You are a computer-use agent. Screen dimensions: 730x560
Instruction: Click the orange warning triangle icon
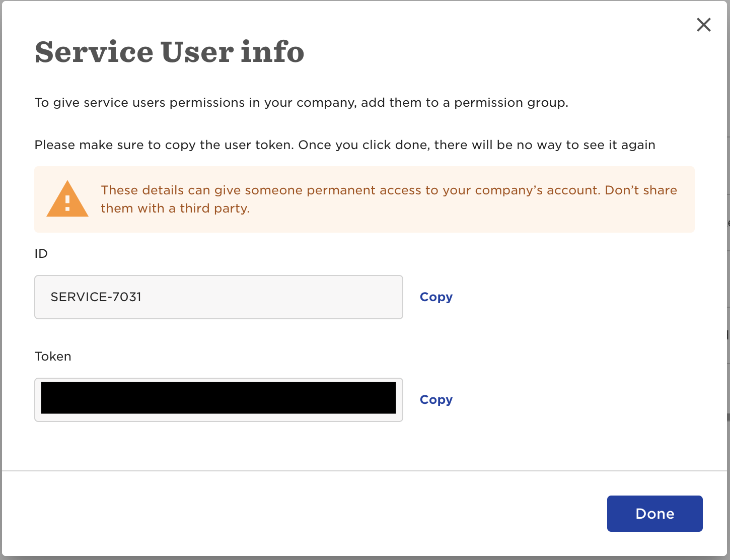click(x=67, y=199)
